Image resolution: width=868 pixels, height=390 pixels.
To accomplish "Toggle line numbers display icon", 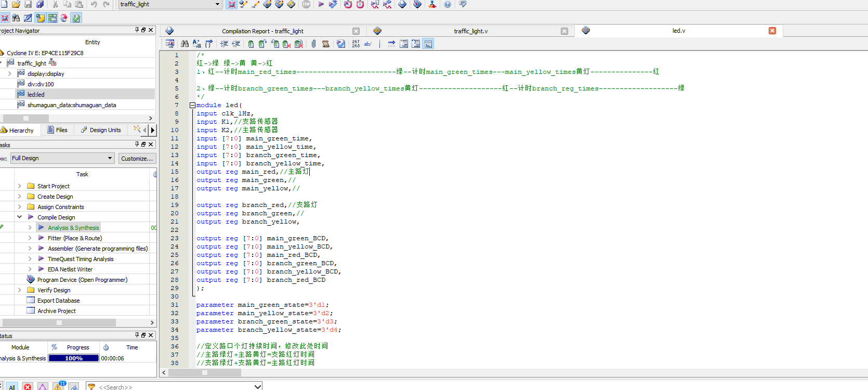I will (x=356, y=44).
